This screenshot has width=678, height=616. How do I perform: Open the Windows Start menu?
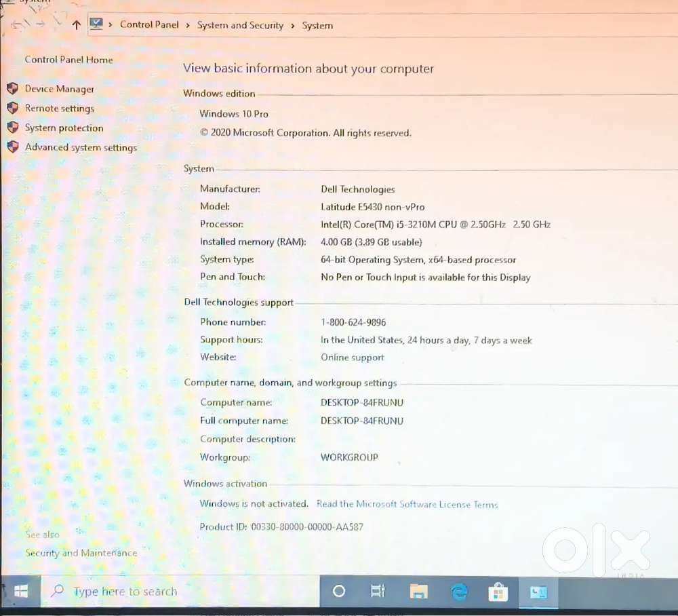click(21, 592)
